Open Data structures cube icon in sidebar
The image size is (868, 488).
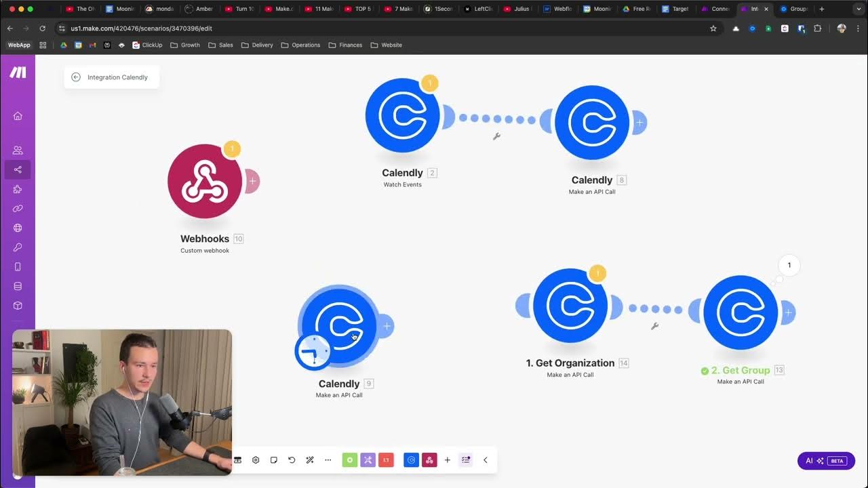point(18,306)
